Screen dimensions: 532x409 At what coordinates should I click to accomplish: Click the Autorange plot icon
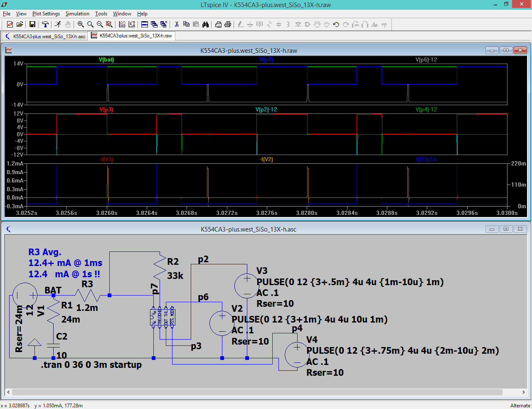pos(132,25)
